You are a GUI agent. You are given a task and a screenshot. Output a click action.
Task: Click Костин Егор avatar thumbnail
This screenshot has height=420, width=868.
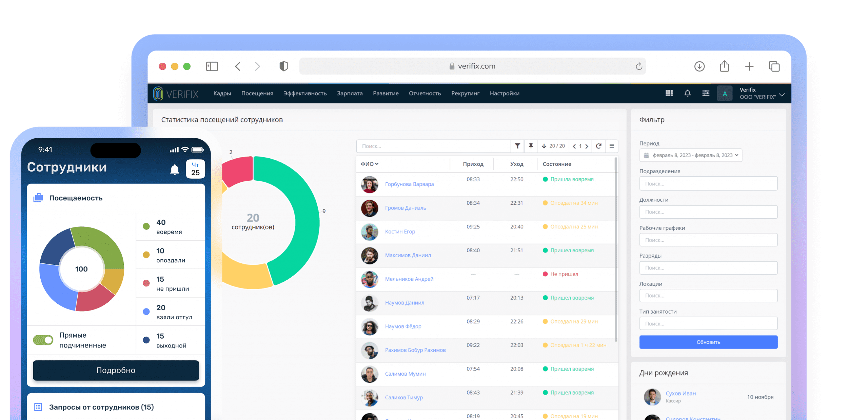pos(369,232)
